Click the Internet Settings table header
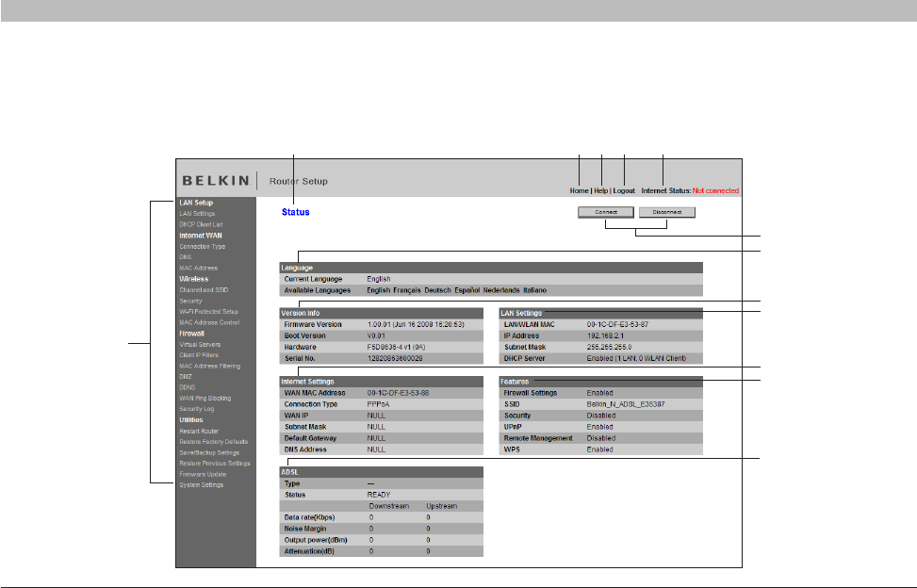This screenshot has width=917, height=588. pos(382,382)
